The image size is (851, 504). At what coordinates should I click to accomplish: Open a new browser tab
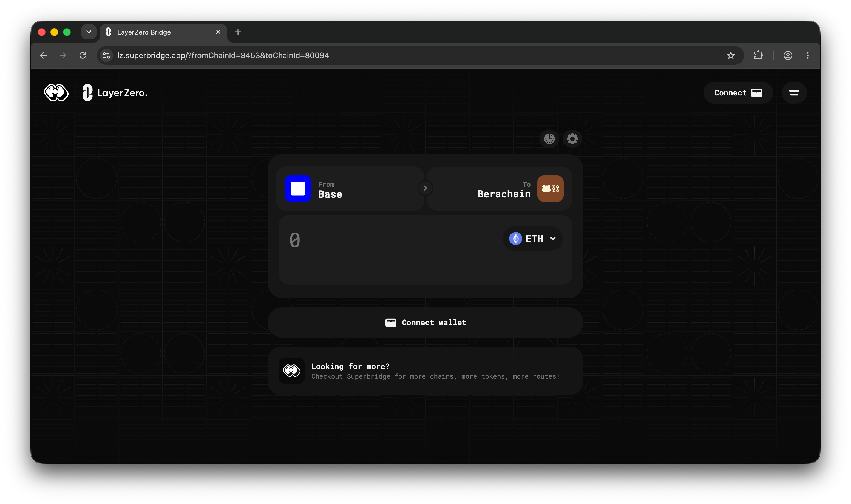point(238,32)
